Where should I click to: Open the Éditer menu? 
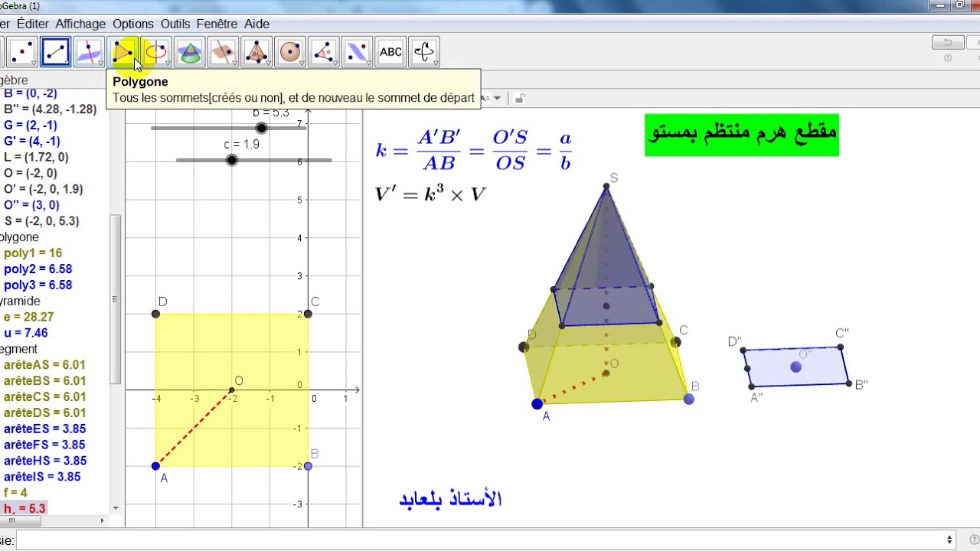tap(32, 24)
